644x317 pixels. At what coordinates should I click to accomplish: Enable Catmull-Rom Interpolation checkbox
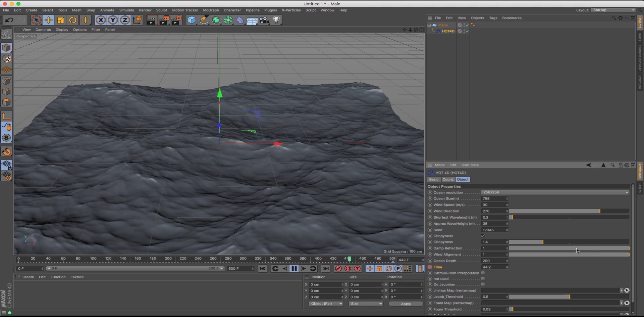coord(483,273)
